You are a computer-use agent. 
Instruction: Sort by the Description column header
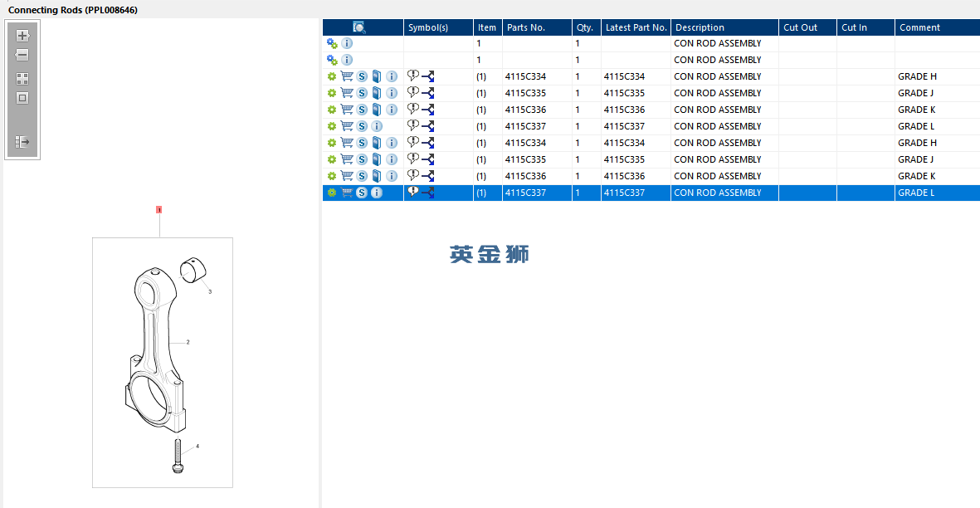coord(724,27)
